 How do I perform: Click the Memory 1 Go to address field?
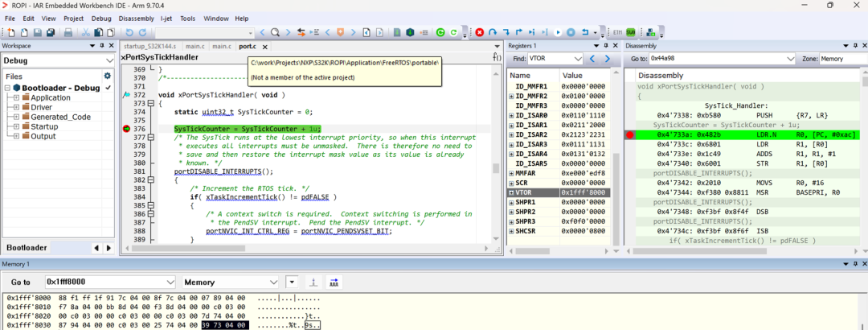110,282
